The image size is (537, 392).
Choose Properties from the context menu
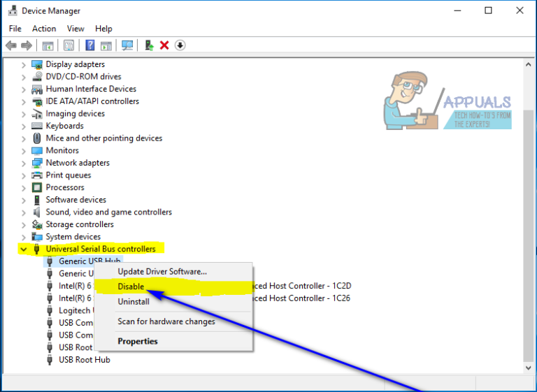[173, 341]
